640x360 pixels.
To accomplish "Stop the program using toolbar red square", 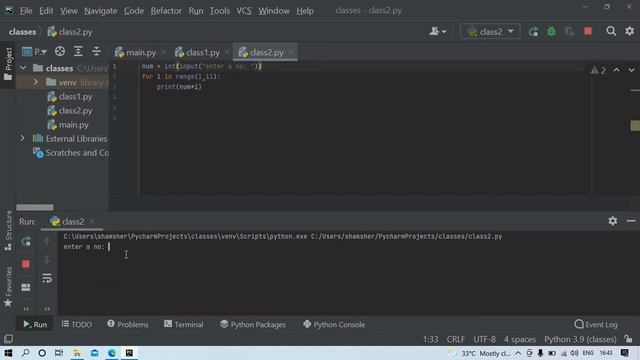I will [588, 31].
